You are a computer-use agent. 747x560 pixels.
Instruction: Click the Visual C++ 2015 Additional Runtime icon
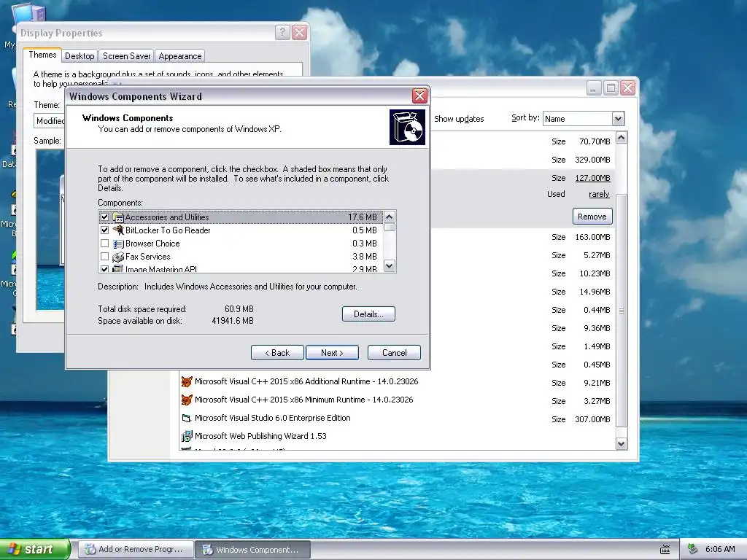tap(187, 381)
